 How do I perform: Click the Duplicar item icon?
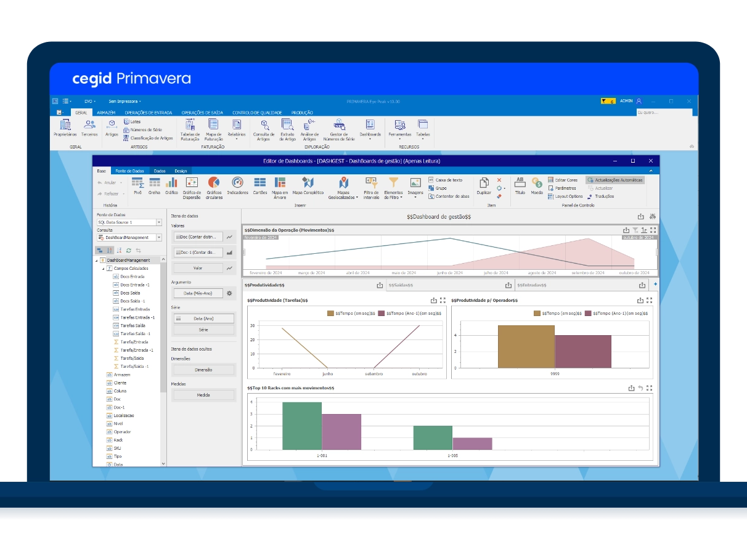pos(484,185)
